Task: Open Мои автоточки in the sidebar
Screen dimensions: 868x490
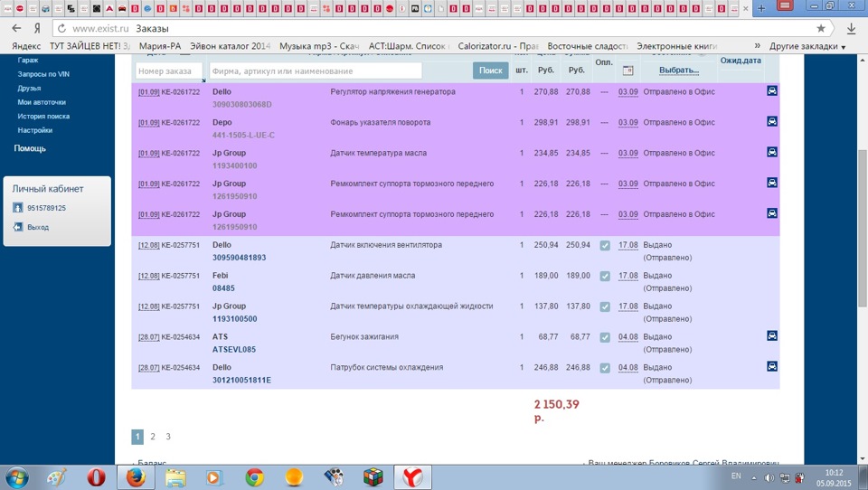Action: pos(42,102)
